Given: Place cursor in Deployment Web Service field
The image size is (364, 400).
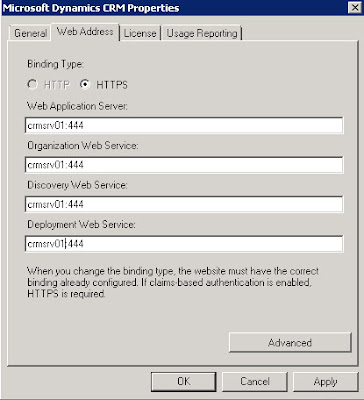Looking at the screenshot, I should tap(184, 244).
